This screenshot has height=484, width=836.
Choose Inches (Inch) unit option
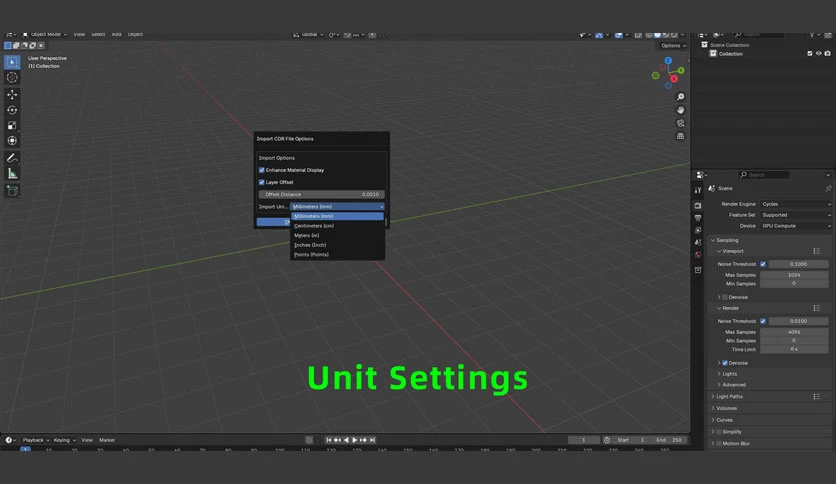[337, 245]
